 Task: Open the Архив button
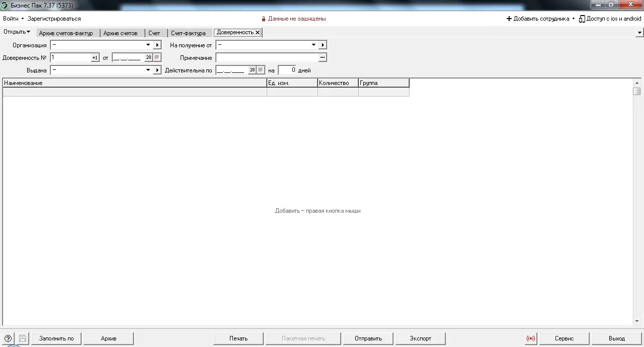pyautogui.click(x=109, y=338)
